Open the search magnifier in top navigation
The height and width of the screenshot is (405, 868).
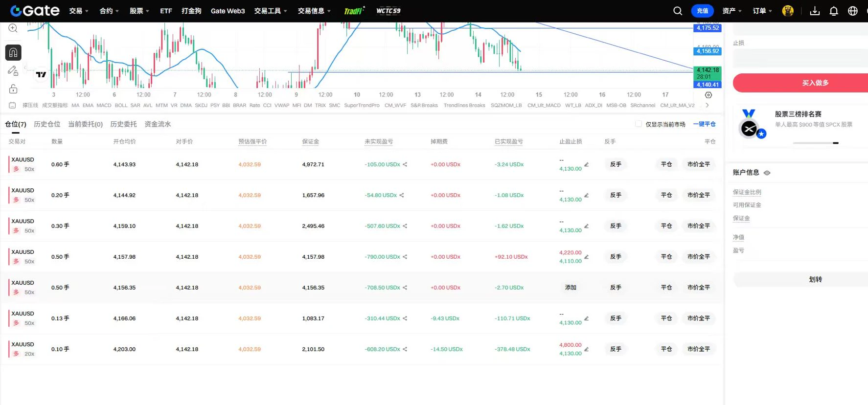click(x=678, y=11)
